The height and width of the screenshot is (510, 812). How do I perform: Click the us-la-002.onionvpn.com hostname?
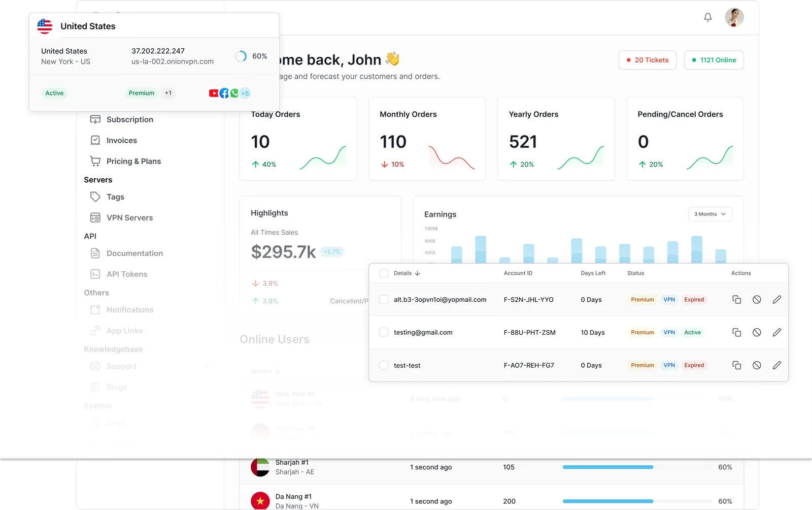[173, 61]
